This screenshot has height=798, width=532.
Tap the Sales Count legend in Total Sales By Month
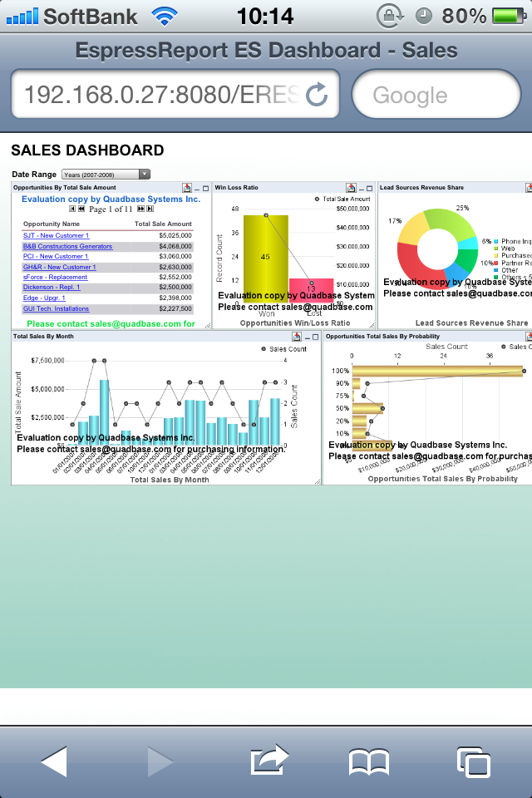tap(284, 349)
